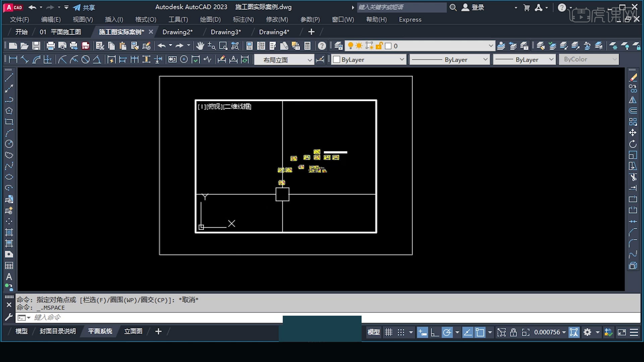Select the Circle draw tool
This screenshot has height=362, width=644.
pyautogui.click(x=9, y=144)
